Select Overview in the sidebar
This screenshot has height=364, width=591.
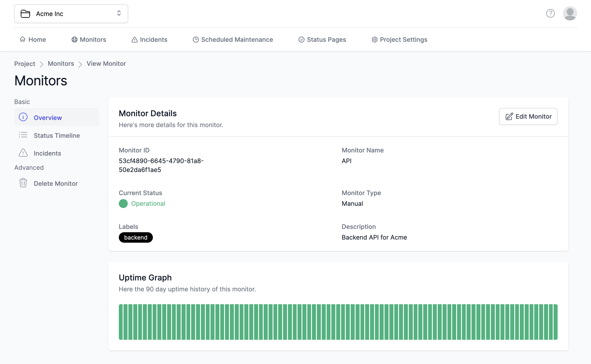(x=57, y=117)
